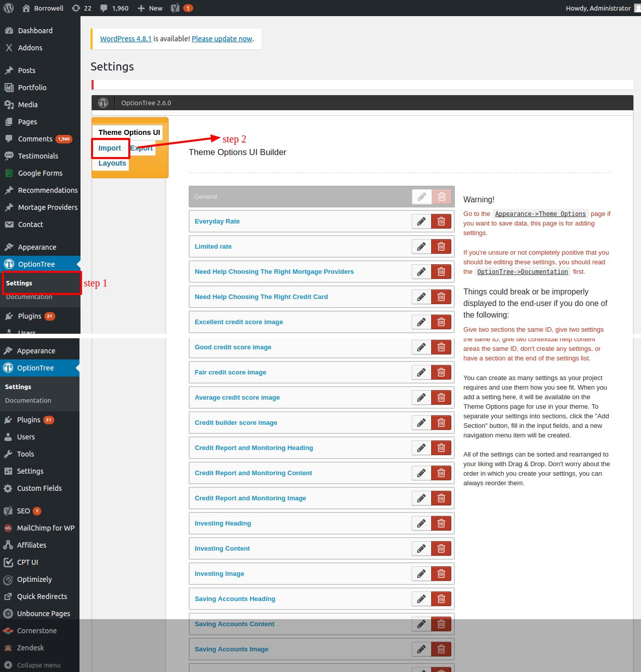
Task: Open the New content dropdown in admin bar
Action: [x=150, y=8]
